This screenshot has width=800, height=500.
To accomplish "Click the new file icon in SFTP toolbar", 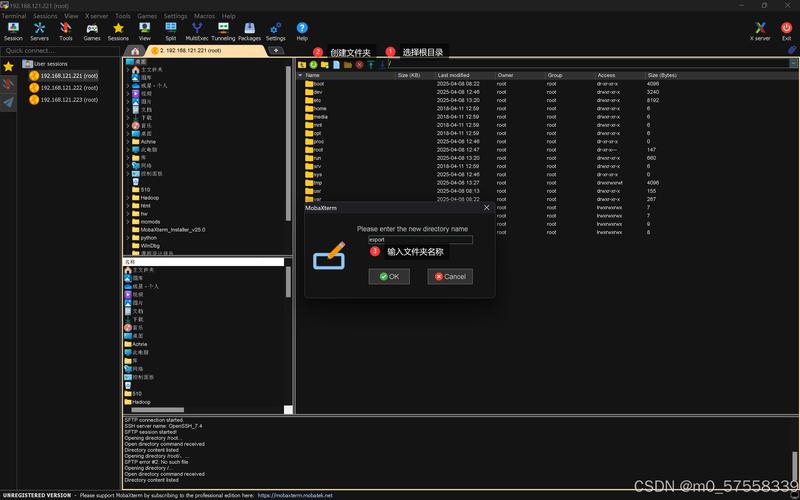I will tap(336, 65).
